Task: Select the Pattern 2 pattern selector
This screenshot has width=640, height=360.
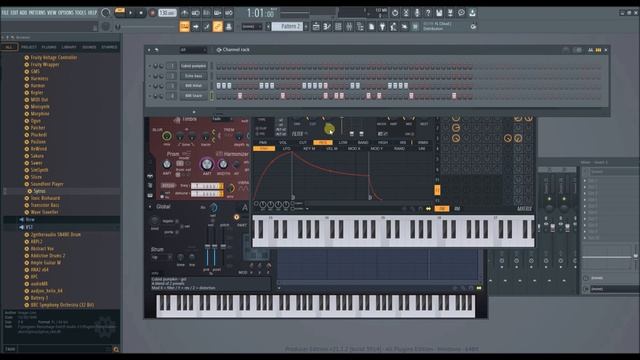Action: [x=288, y=26]
